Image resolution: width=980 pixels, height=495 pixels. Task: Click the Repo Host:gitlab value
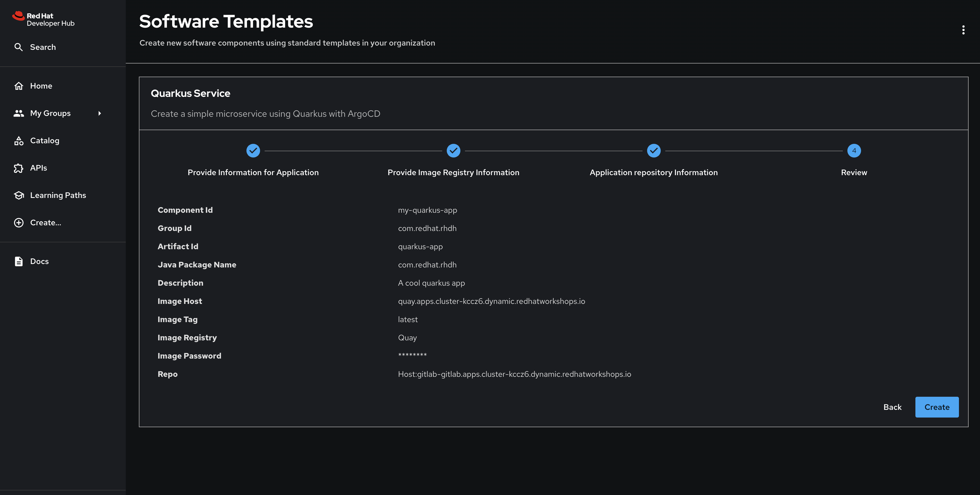(x=515, y=374)
